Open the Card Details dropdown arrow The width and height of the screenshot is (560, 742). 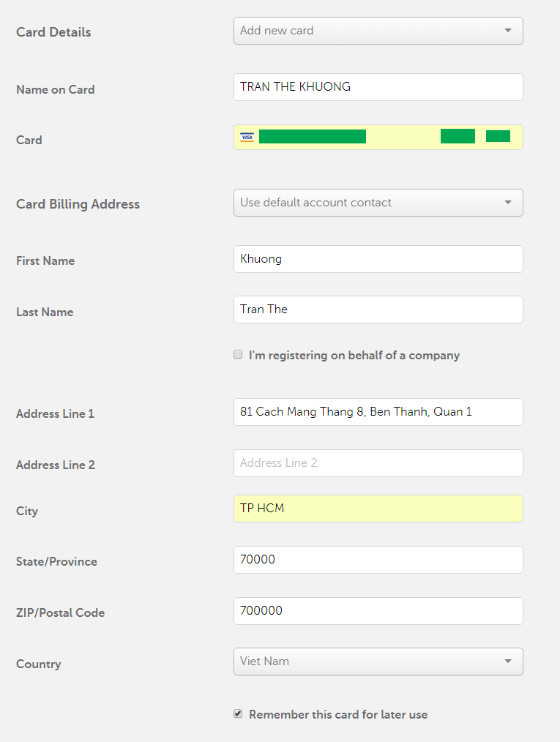pos(508,31)
